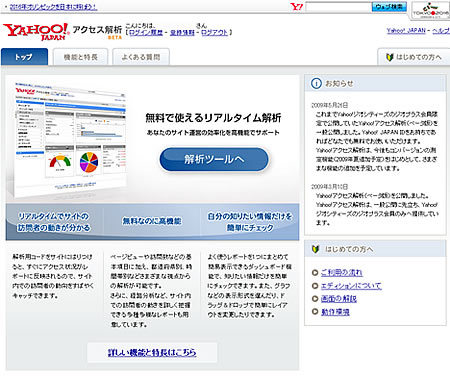Switch to the トップ tab
The width and height of the screenshot is (450, 379).
click(24, 57)
